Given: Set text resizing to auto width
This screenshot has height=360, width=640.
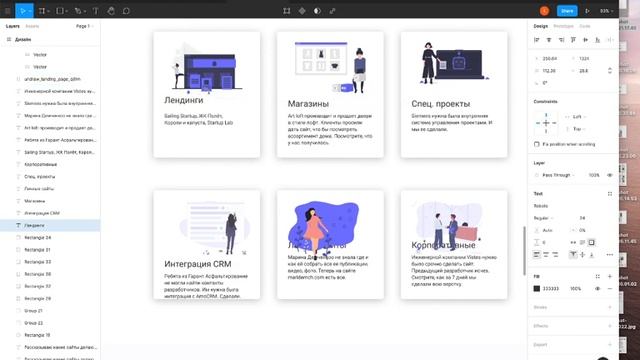Looking at the screenshot, I should (x=573, y=242).
